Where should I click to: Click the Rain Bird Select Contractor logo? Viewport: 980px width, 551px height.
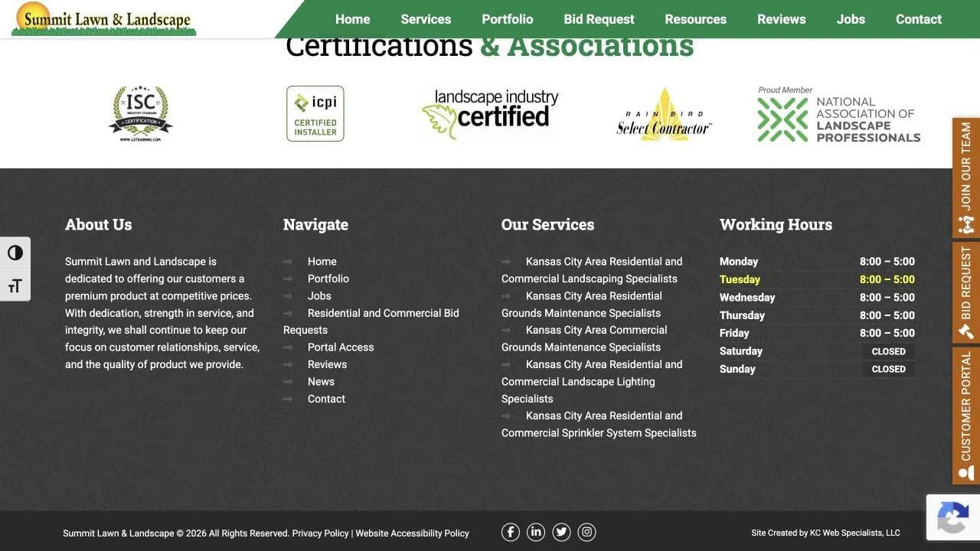[665, 114]
